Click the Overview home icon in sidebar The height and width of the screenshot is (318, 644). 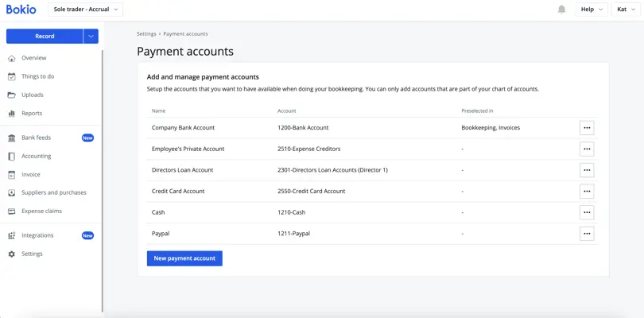click(12, 58)
